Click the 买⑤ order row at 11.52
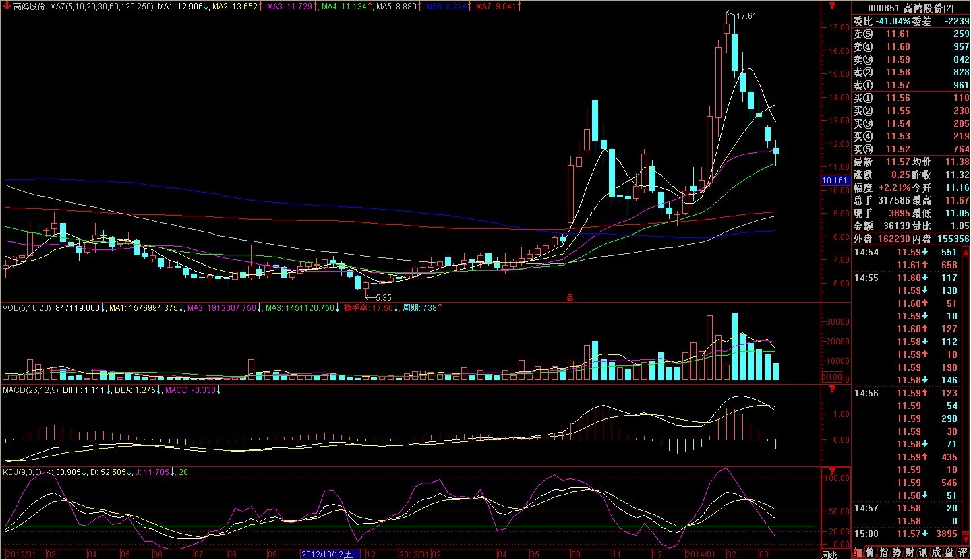Image resolution: width=971 pixels, height=560 pixels. [911, 150]
